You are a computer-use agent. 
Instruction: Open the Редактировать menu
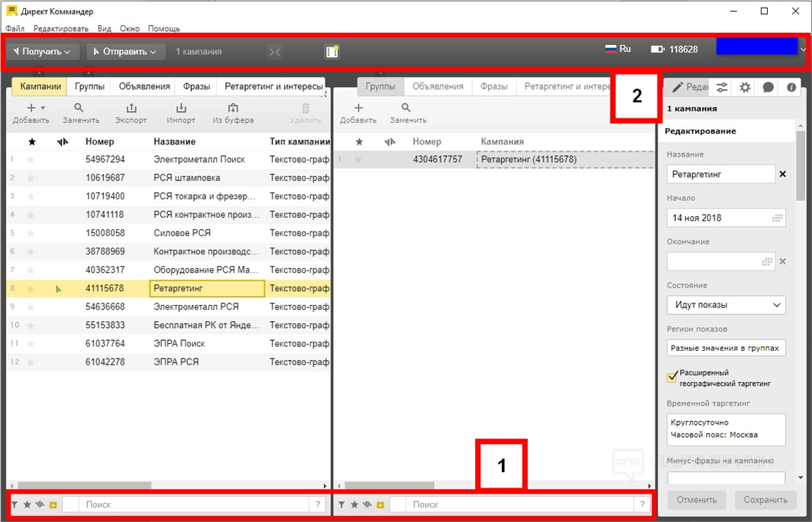tap(61, 28)
